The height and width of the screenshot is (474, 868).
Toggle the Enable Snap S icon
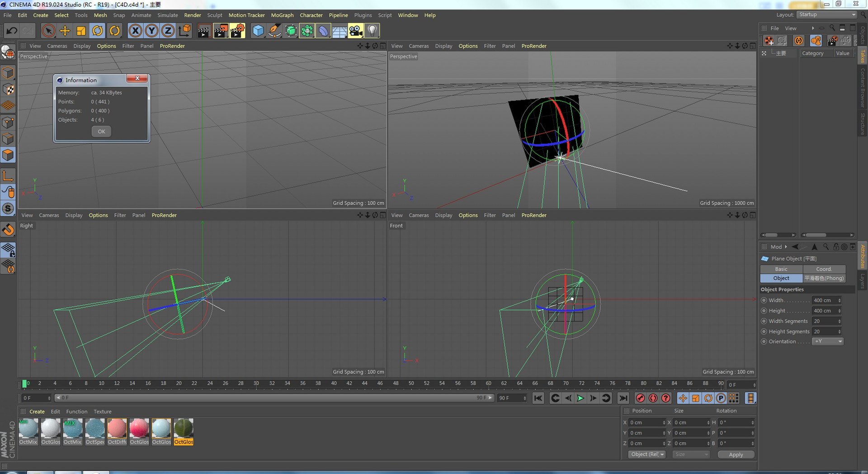point(8,209)
